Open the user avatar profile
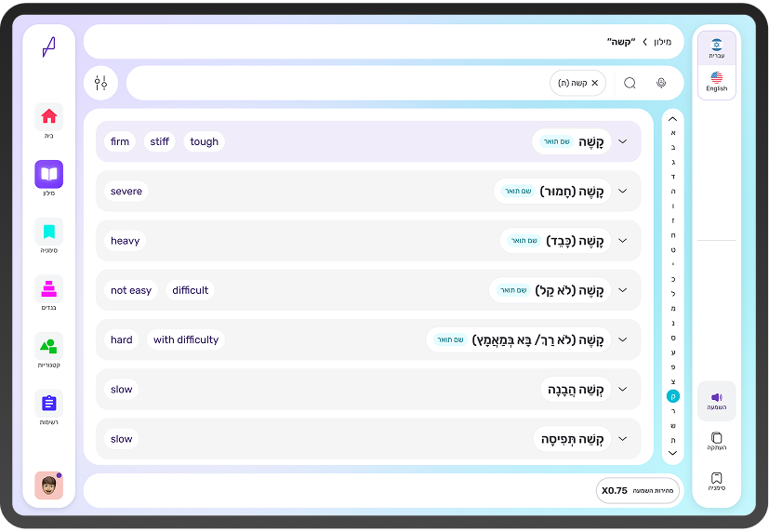 [x=48, y=485]
